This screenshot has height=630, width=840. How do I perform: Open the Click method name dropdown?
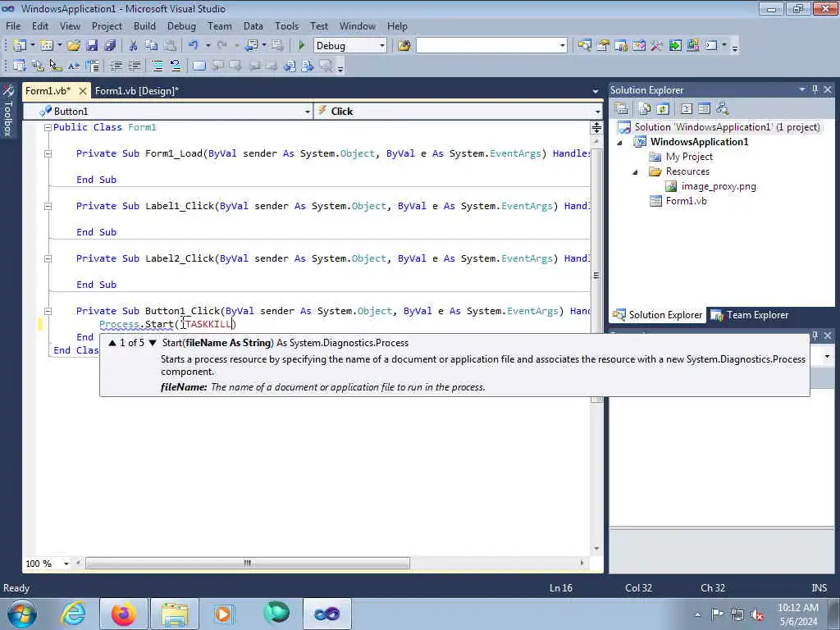point(597,112)
